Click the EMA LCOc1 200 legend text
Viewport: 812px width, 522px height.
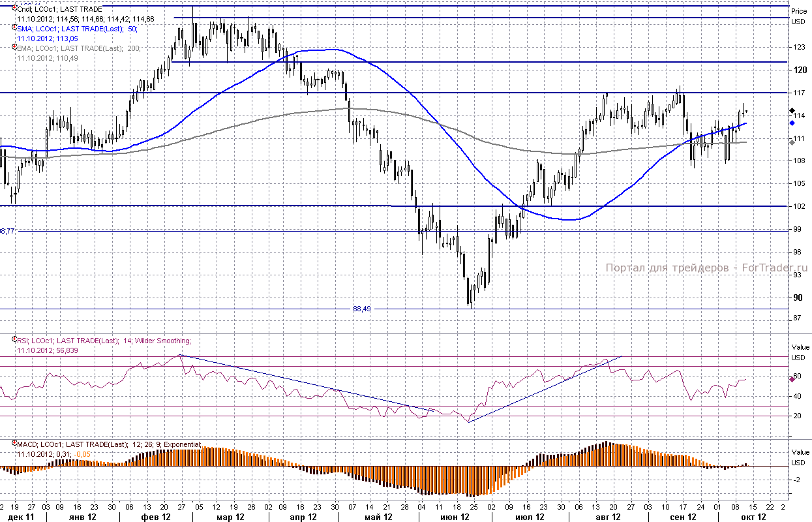click(x=78, y=48)
